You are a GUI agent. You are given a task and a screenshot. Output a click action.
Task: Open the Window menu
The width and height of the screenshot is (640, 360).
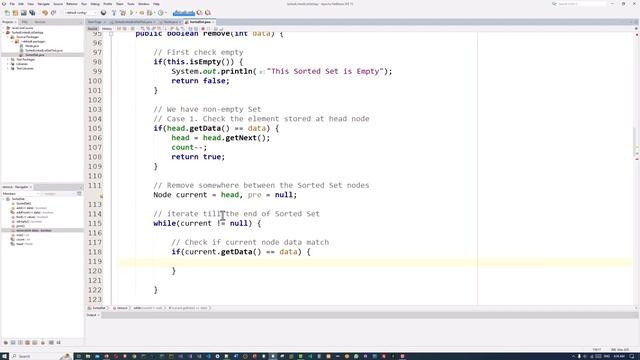(x=144, y=4)
